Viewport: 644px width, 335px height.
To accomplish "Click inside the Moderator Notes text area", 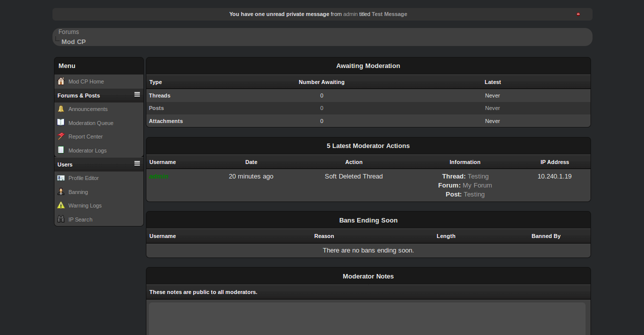I will [367, 318].
